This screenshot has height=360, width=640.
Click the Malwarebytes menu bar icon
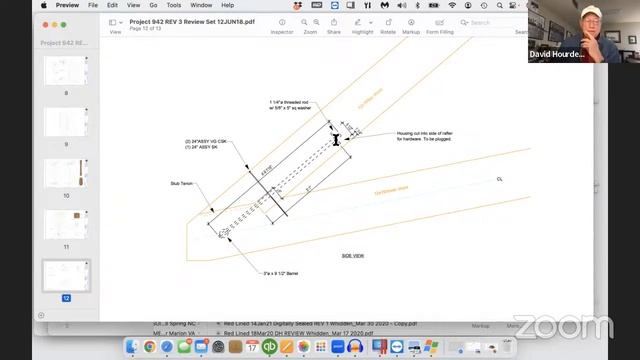[x=384, y=5]
